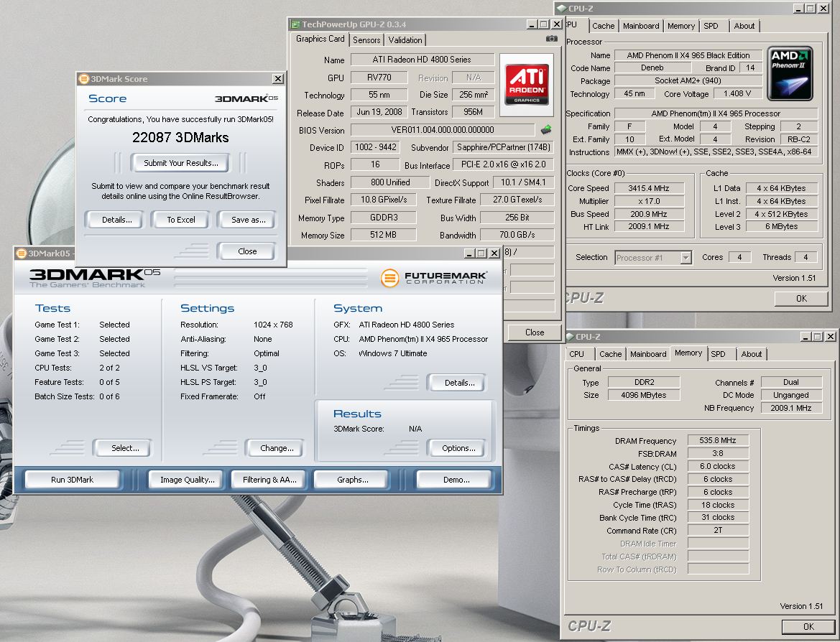Select the Graphics Card tab in GPU-Z
The image size is (840, 642).
pos(320,39)
